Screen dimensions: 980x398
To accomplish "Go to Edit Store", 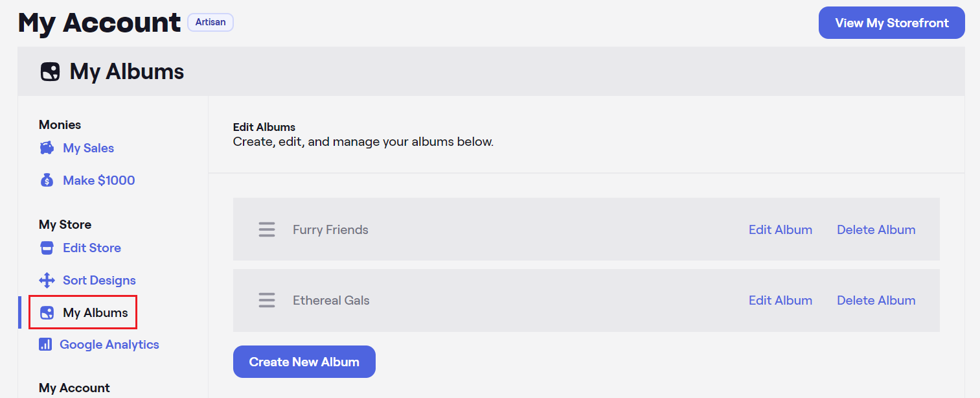I will click(x=92, y=248).
